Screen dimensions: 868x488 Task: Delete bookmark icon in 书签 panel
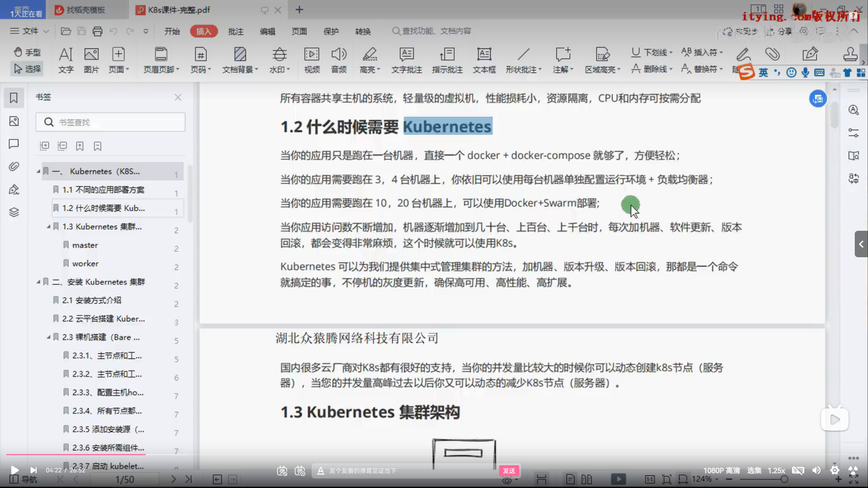(98, 146)
